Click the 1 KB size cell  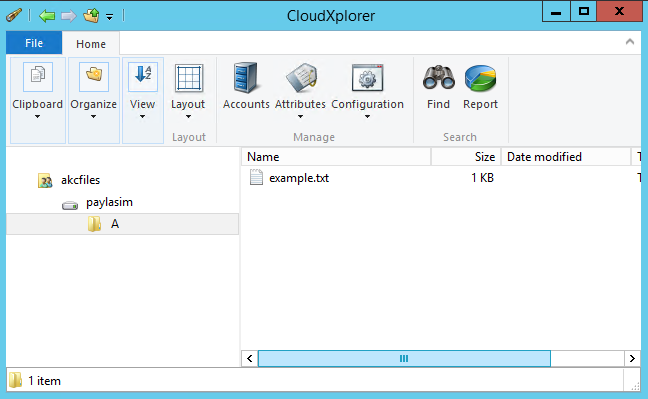click(482, 178)
